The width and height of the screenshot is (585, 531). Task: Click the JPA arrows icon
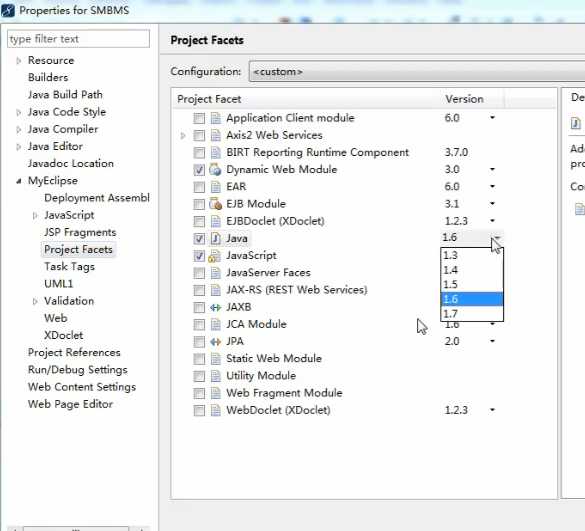215,341
